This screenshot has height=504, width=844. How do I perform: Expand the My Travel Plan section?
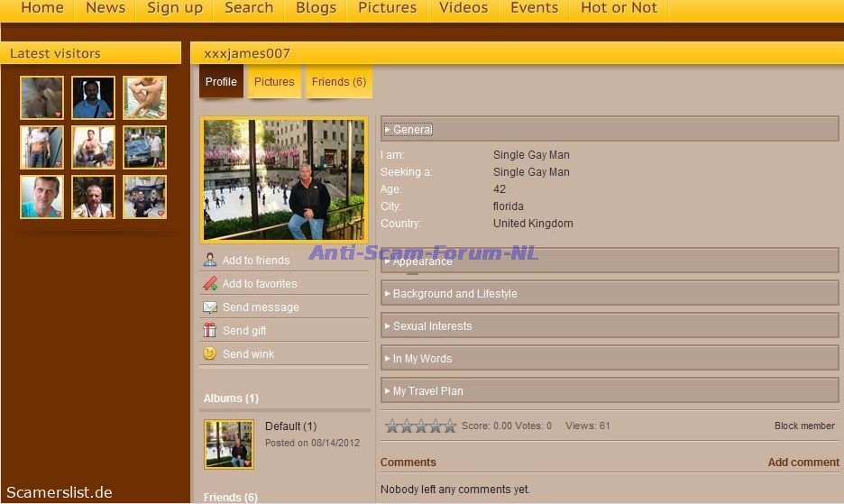tap(427, 391)
